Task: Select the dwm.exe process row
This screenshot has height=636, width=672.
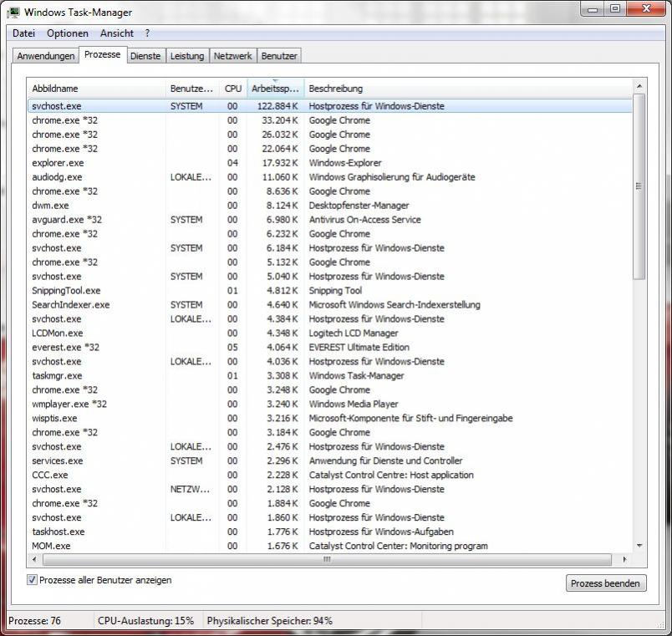Action: [329, 206]
